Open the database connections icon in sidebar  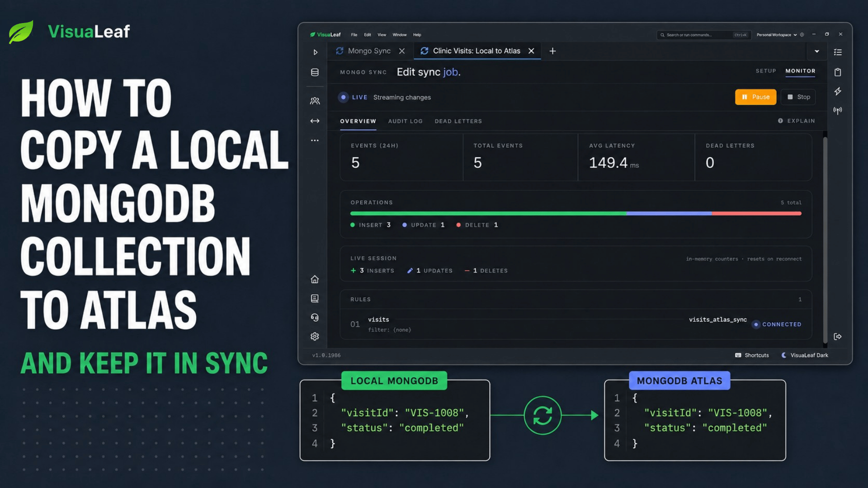click(315, 72)
